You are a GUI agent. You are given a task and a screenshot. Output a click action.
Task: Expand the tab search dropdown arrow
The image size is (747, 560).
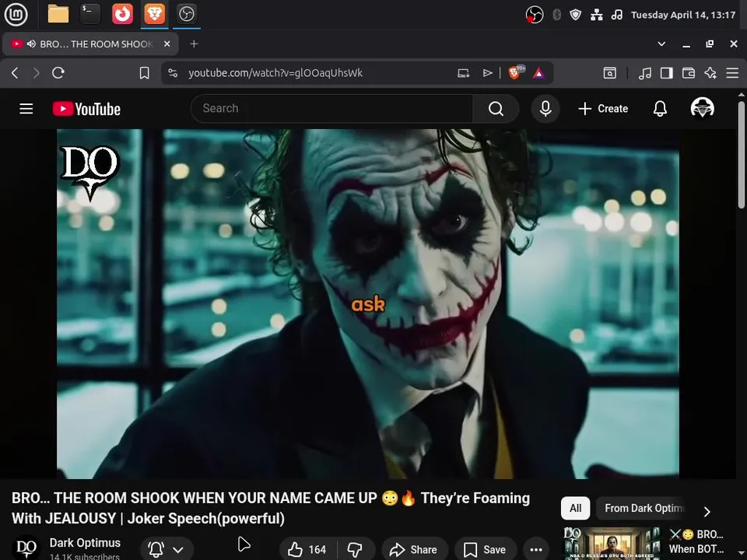coord(661,44)
